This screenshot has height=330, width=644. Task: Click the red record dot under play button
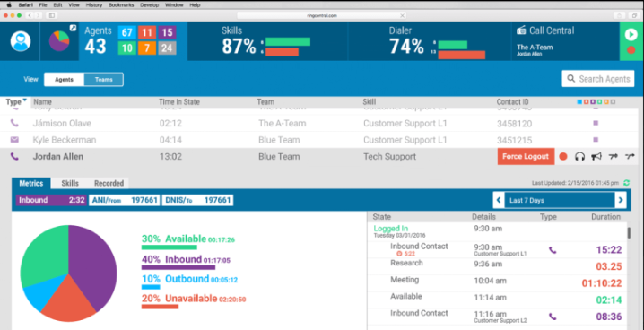pos(631,50)
